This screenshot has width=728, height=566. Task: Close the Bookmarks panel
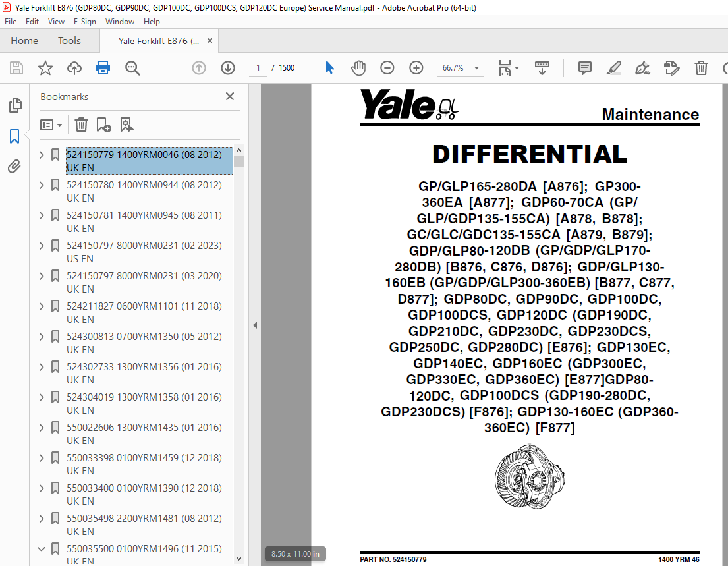230,96
